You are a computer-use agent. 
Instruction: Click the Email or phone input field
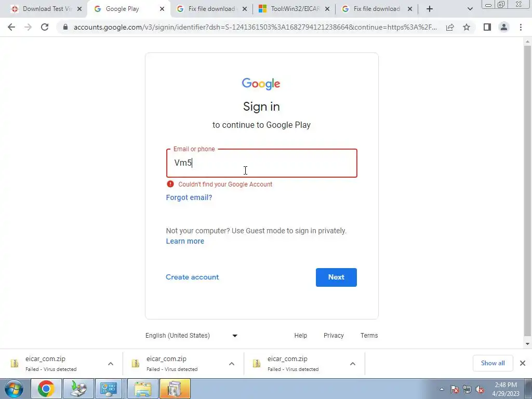tap(262, 163)
